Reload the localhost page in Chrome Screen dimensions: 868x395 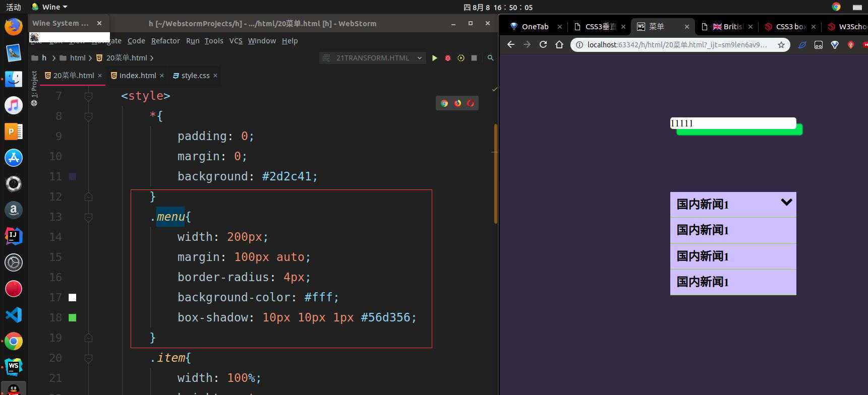[543, 45]
